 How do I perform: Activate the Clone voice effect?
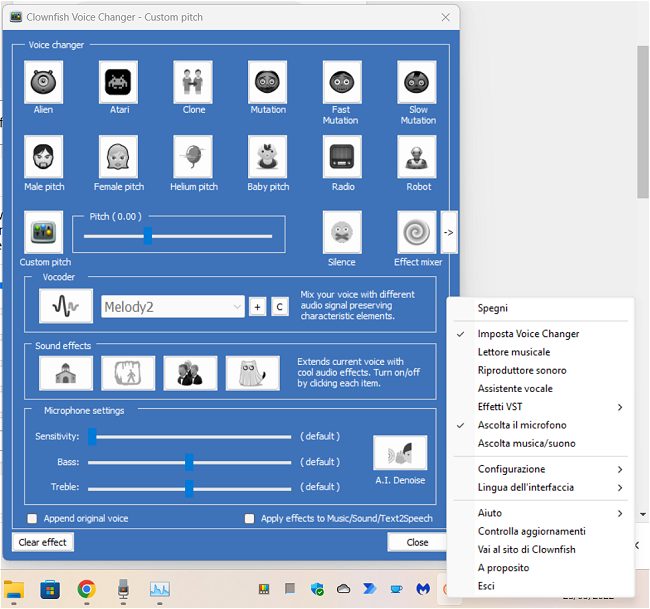pos(193,82)
